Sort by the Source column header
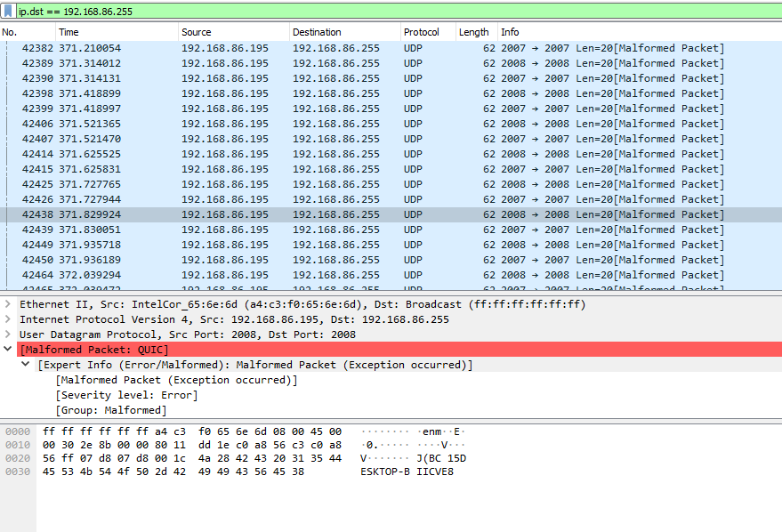Screen dimensions: 782x532 (233, 32)
